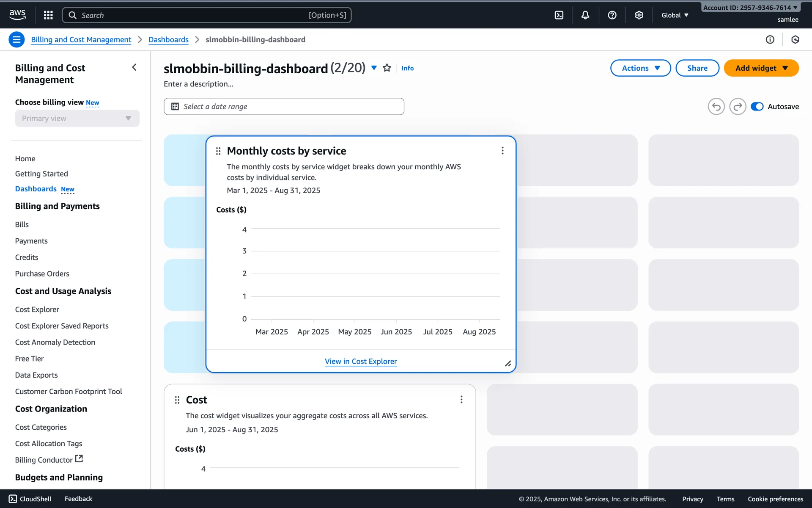Collapse the Billing and Cost Management sidebar
The image size is (812, 508).
tap(134, 68)
